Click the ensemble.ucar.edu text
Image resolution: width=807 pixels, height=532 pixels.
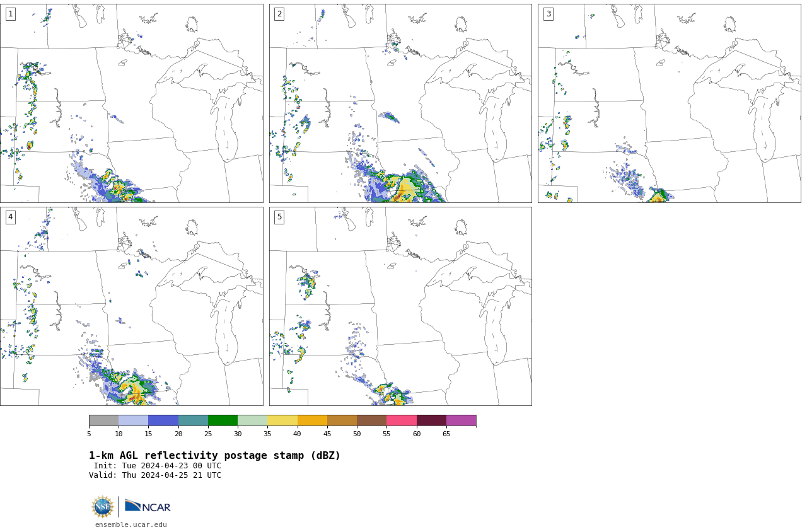tap(131, 524)
